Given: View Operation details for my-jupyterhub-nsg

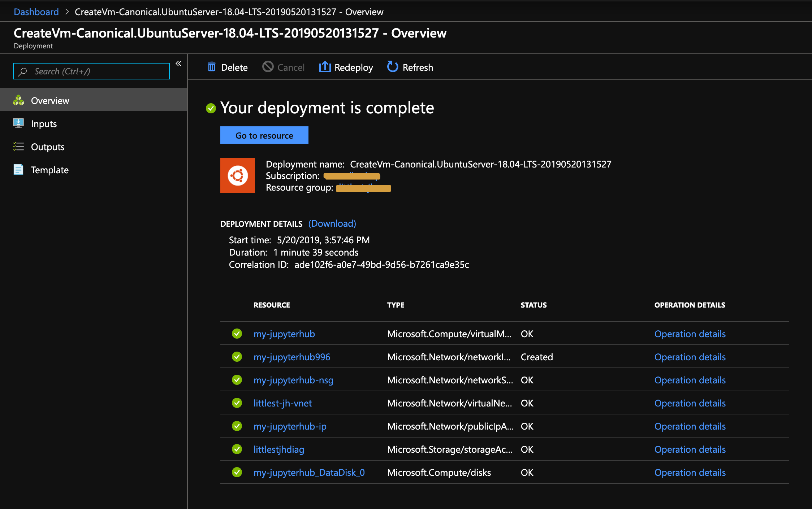Looking at the screenshot, I should coord(690,380).
